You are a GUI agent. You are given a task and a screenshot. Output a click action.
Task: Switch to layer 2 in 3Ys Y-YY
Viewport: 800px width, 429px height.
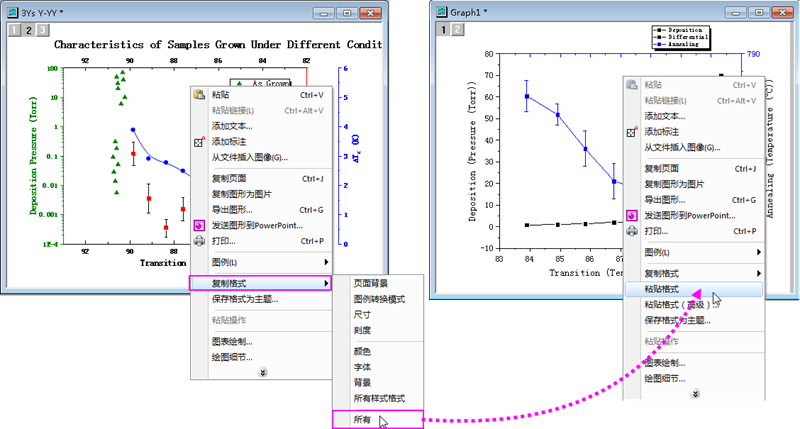(x=29, y=30)
